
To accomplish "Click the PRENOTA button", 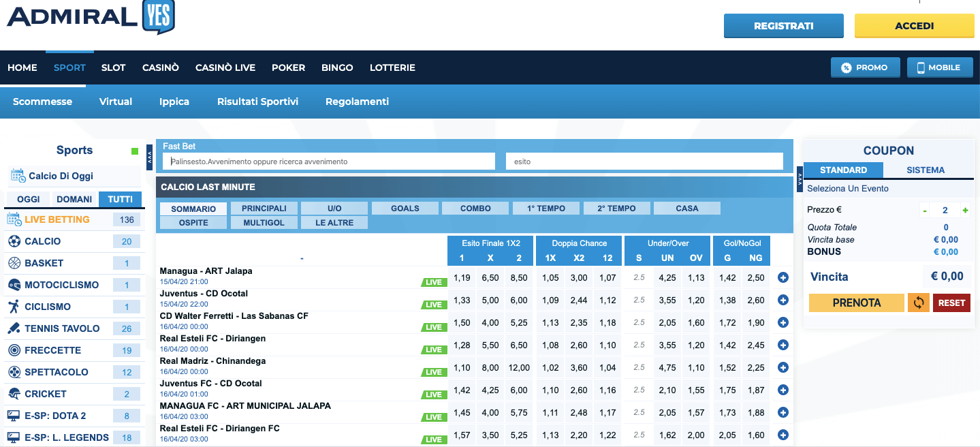I will point(857,303).
